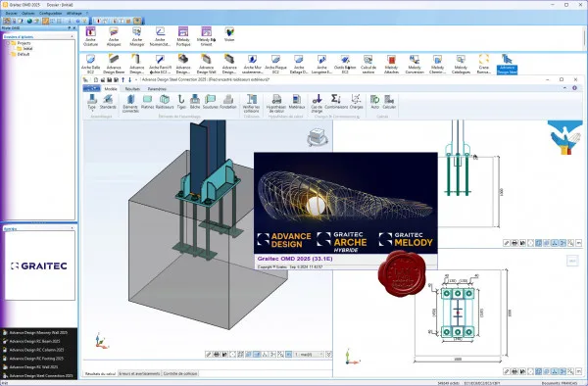Click Calculer ribbon button
Image resolution: width=588 pixels, height=386 pixels.
pyautogui.click(x=389, y=102)
